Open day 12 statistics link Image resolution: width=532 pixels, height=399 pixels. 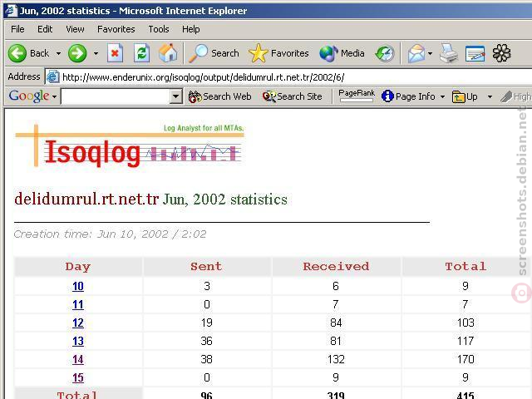pyautogui.click(x=78, y=323)
